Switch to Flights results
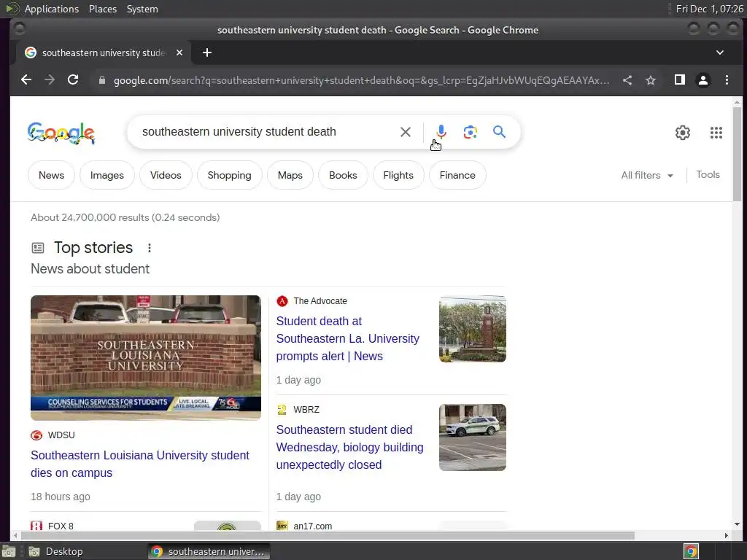This screenshot has height=560, width=747. pyautogui.click(x=398, y=175)
